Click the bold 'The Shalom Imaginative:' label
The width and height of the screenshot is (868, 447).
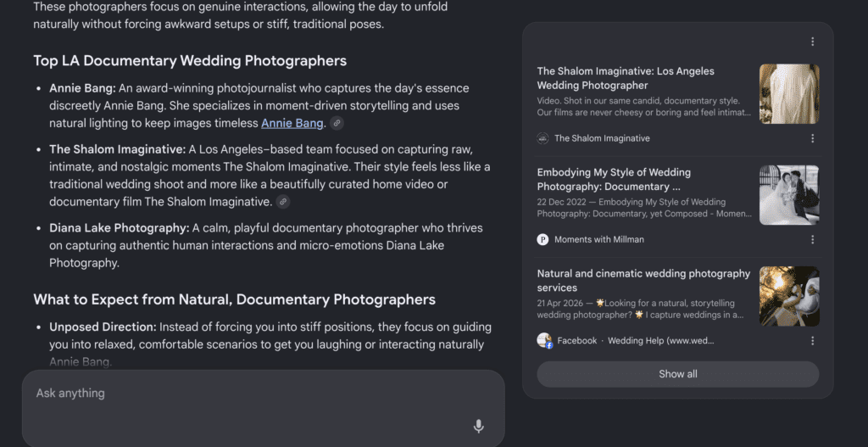click(117, 150)
